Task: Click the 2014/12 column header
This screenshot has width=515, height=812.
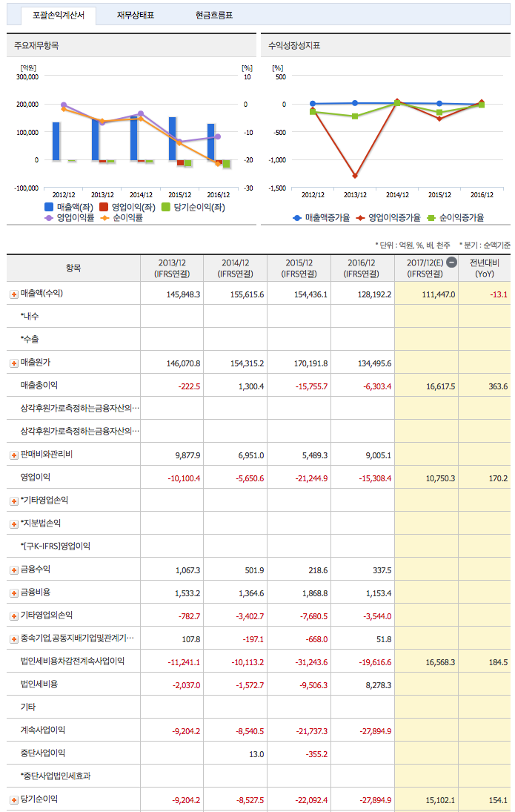Action: coord(236,268)
